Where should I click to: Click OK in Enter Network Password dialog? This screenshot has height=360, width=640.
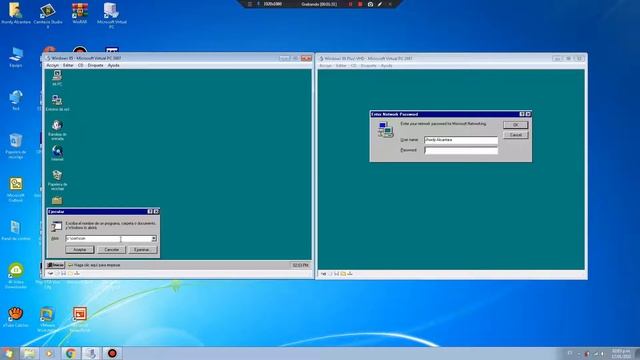(x=516, y=125)
